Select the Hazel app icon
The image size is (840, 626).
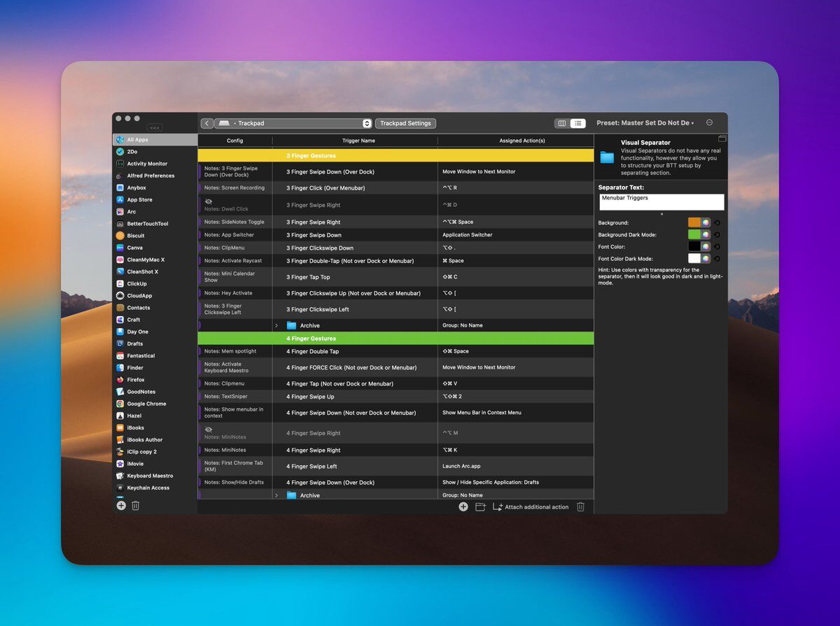coord(120,415)
